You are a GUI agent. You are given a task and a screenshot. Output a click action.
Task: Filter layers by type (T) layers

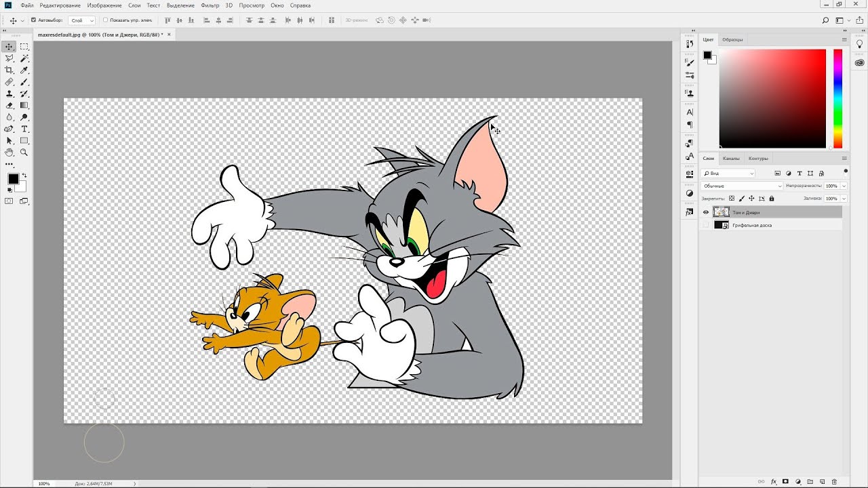click(x=800, y=174)
